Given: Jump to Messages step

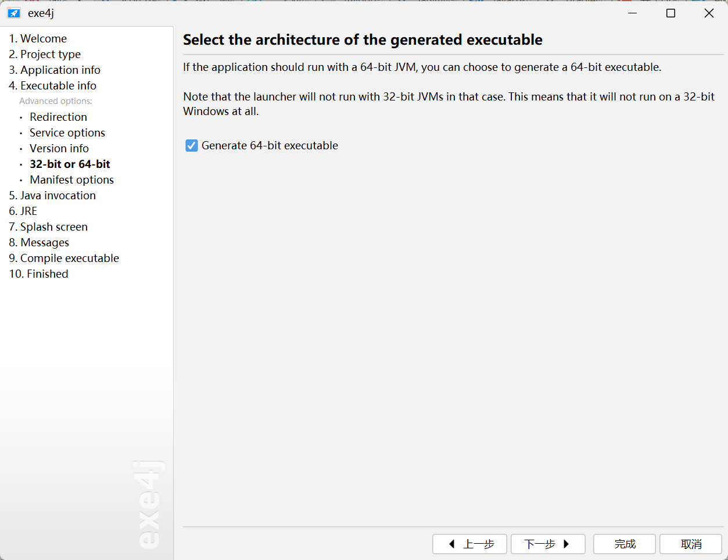Looking at the screenshot, I should click(x=39, y=242).
